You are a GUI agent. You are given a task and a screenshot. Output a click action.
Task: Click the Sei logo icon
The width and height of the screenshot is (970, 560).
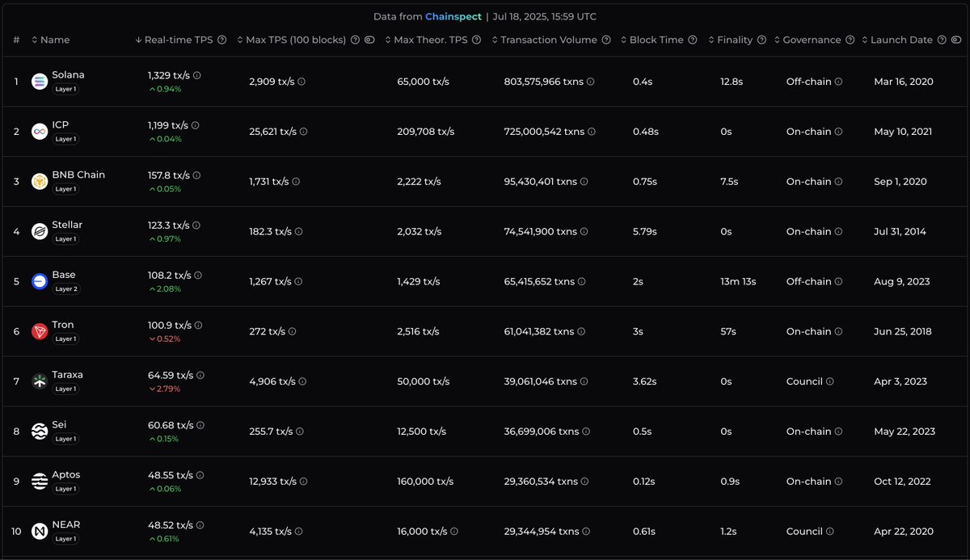point(40,432)
